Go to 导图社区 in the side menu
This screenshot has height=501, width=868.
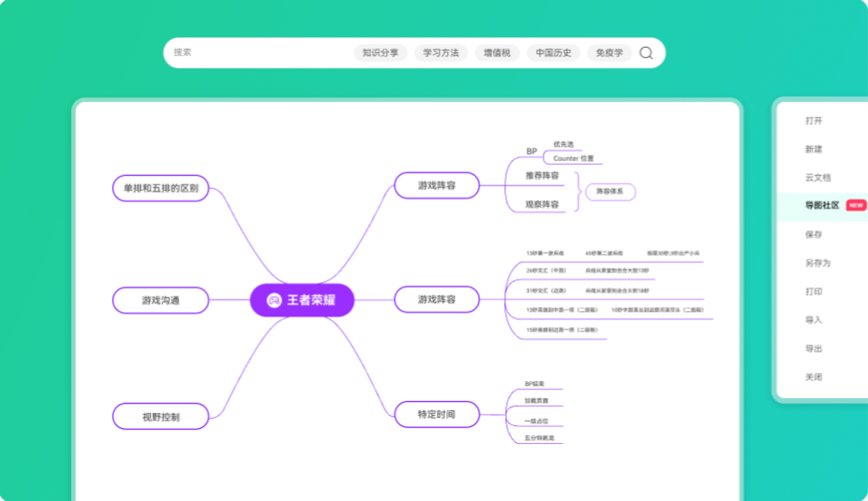coord(822,205)
